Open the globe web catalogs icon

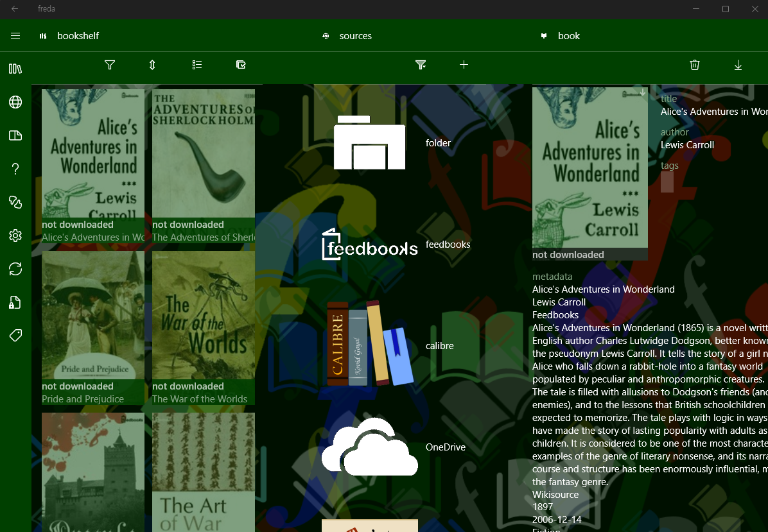[15, 102]
